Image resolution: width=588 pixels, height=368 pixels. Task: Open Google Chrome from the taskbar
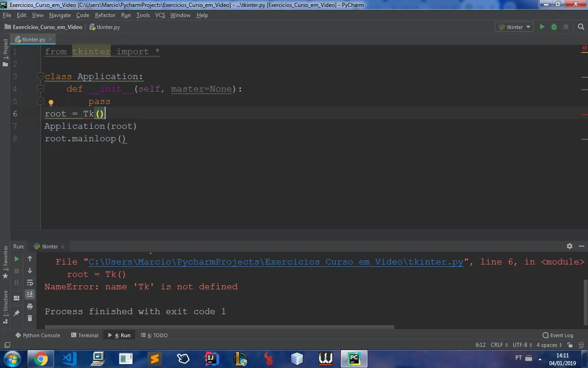pos(40,358)
